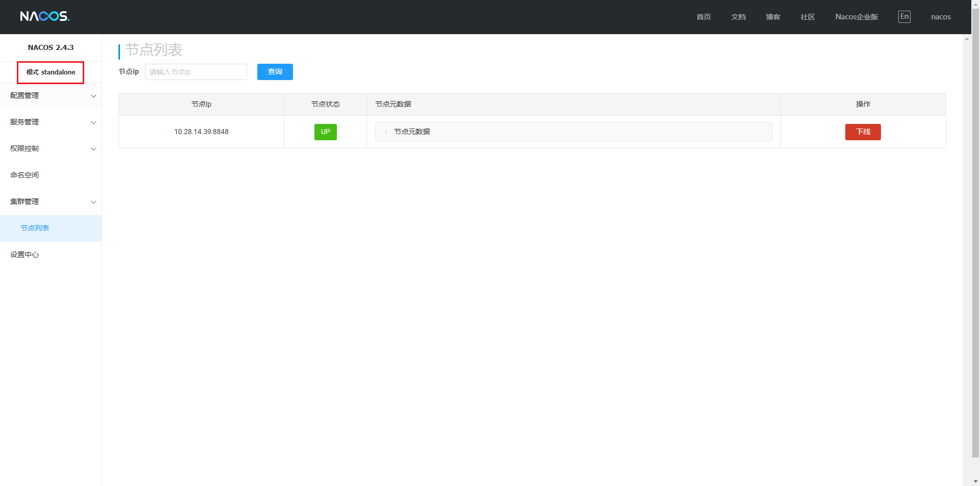Click the green UP status badge

coord(325,132)
